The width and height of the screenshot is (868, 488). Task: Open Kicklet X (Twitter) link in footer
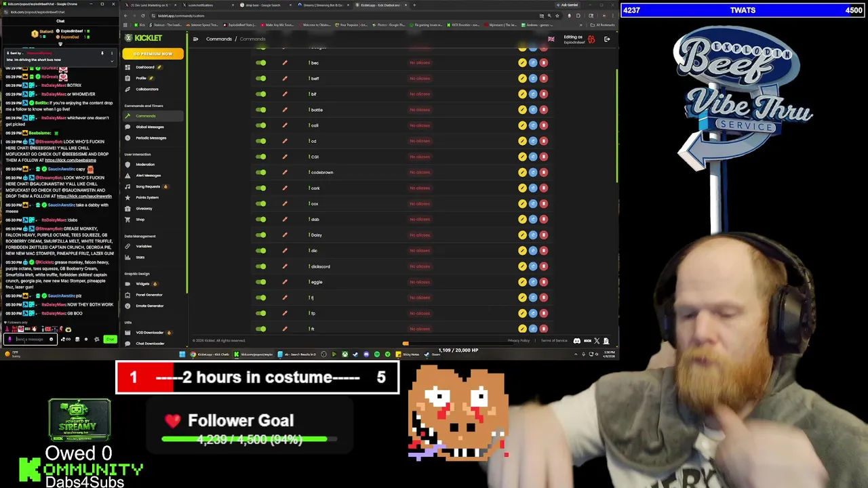coord(597,341)
